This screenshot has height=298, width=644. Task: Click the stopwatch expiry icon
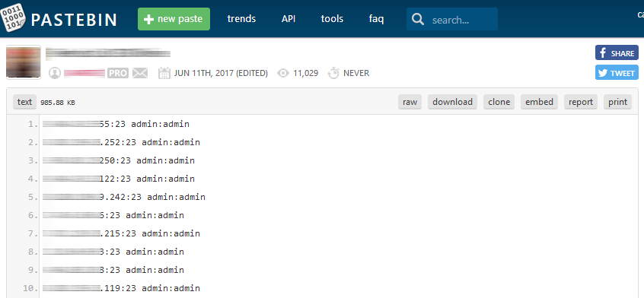333,74
